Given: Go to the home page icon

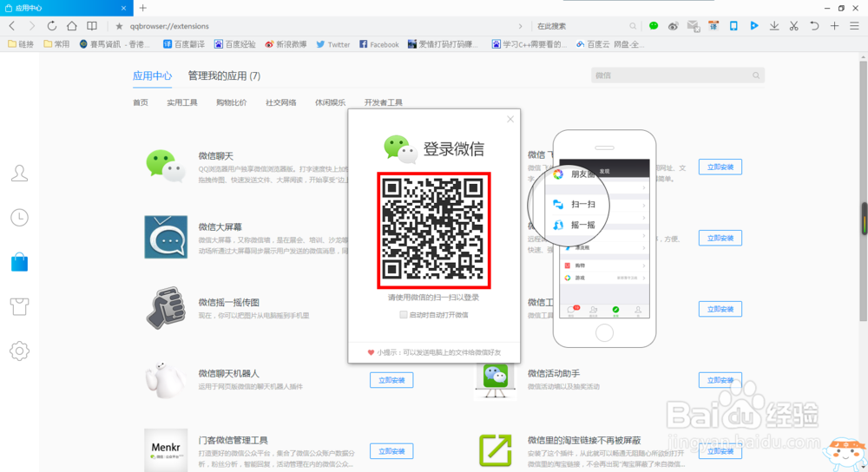Looking at the screenshot, I should coord(71,26).
